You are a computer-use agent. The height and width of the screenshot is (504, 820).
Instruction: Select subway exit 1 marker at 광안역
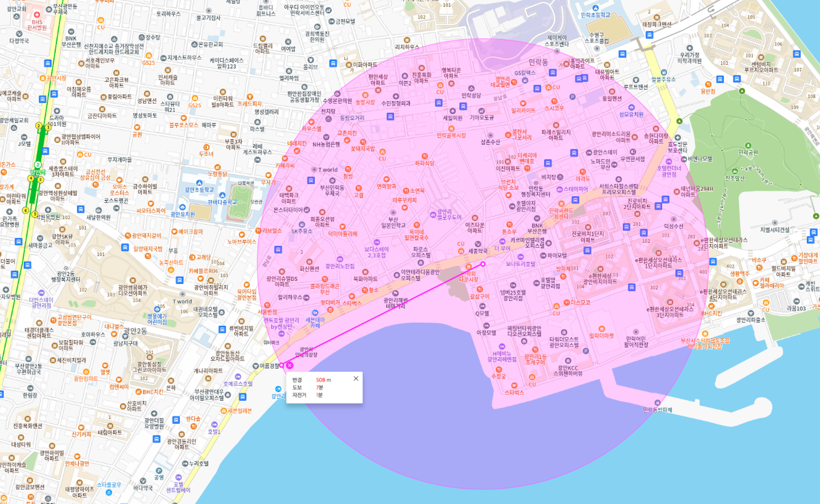tap(48, 127)
